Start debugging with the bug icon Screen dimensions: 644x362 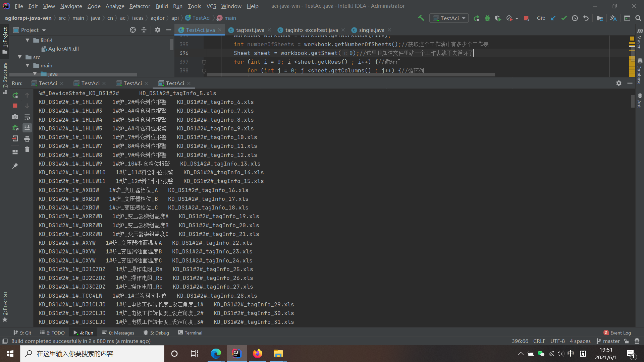pyautogui.click(x=487, y=18)
